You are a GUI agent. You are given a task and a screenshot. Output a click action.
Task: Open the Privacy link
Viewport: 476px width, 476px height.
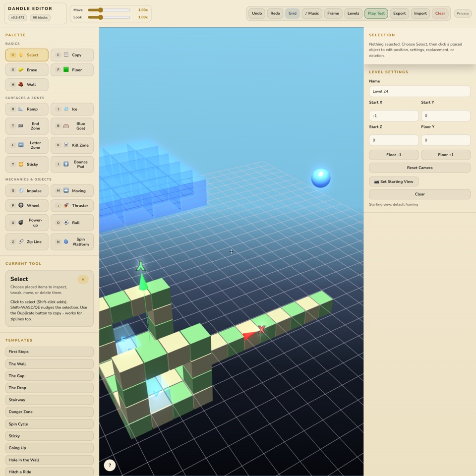click(x=463, y=13)
